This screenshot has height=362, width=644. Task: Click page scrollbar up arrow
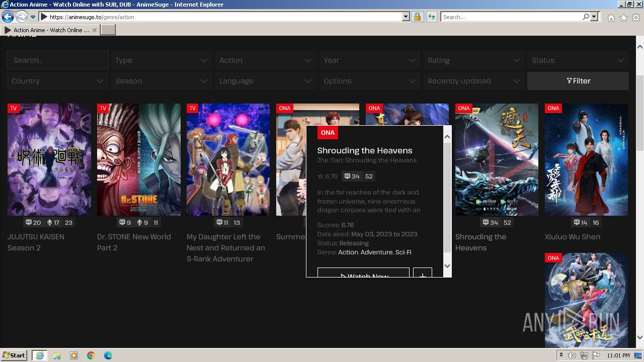coord(640,47)
